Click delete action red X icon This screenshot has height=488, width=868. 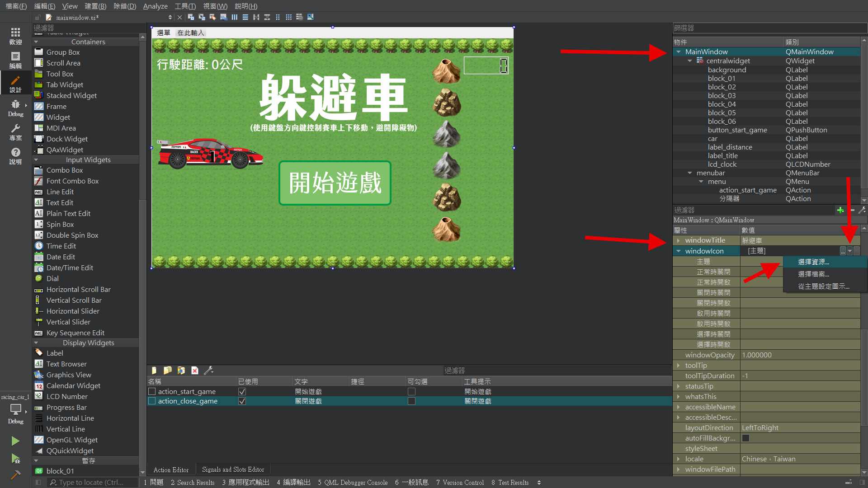(195, 371)
